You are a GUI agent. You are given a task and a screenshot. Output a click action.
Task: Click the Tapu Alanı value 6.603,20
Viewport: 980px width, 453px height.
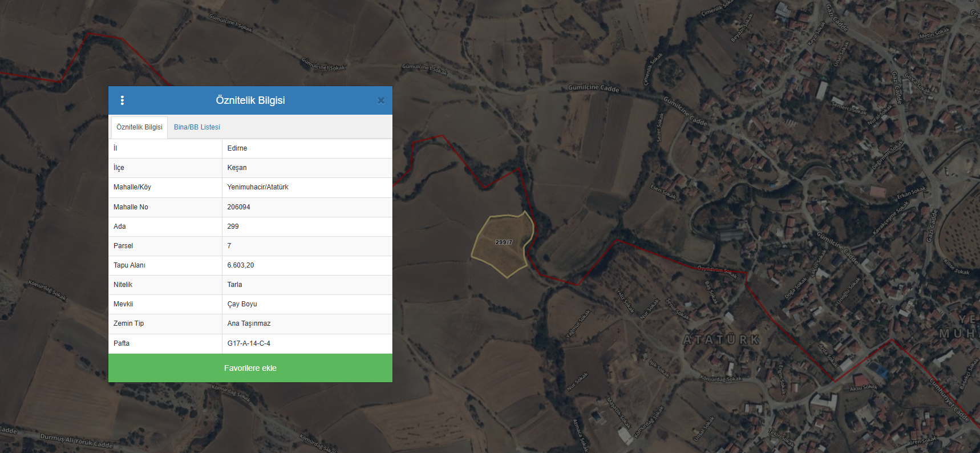(241, 265)
